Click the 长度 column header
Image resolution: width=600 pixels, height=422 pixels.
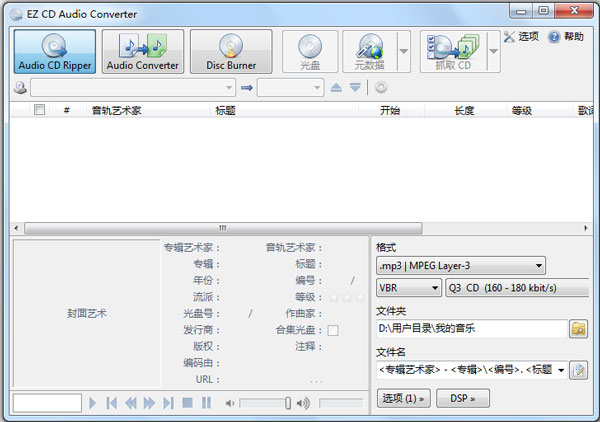coord(465,111)
